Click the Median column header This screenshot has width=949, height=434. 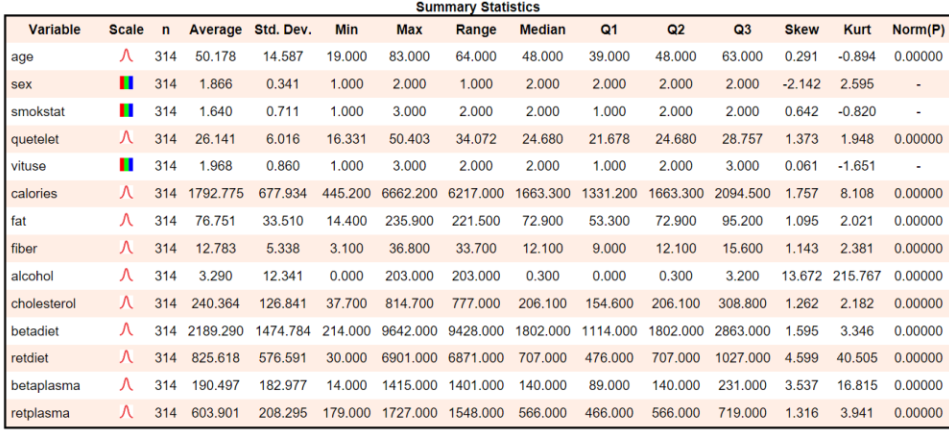click(x=542, y=30)
